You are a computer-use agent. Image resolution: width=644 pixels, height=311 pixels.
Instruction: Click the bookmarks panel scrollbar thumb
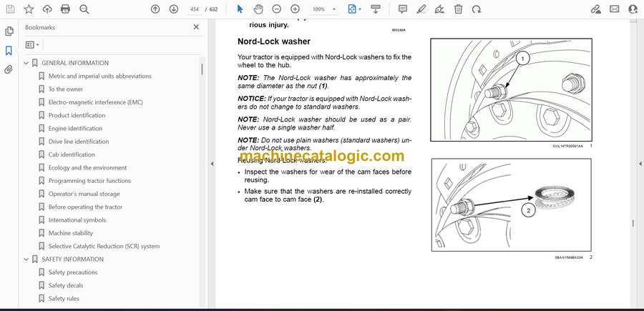click(202, 69)
